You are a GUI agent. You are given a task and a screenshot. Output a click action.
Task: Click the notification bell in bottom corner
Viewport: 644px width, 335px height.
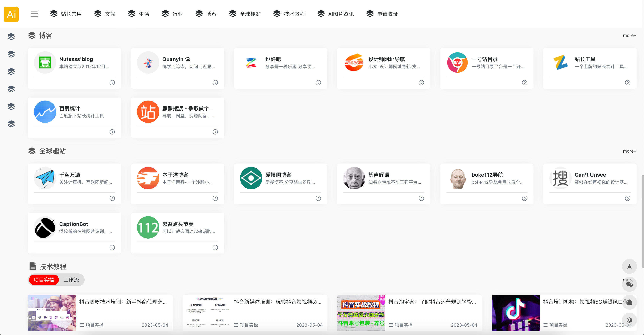pos(629,302)
